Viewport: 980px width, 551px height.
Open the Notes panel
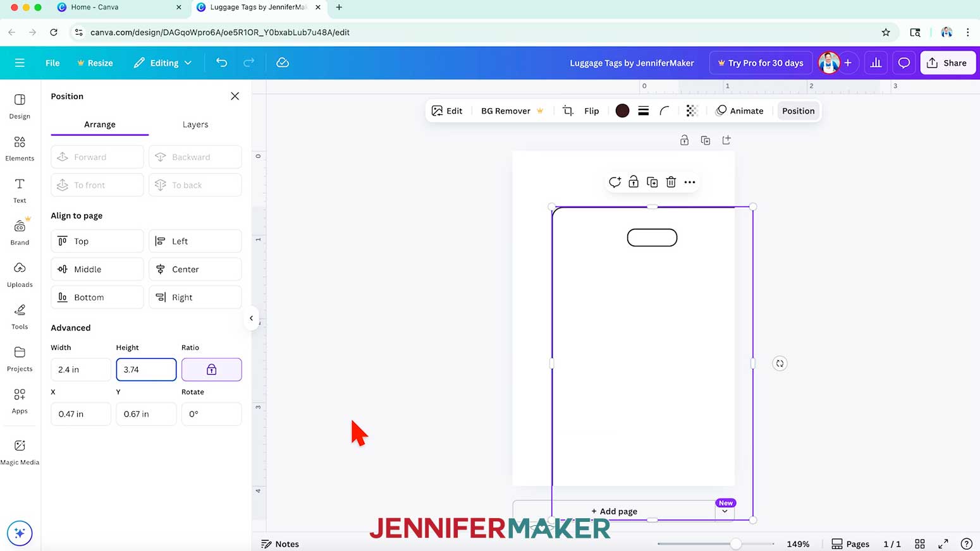pyautogui.click(x=280, y=544)
